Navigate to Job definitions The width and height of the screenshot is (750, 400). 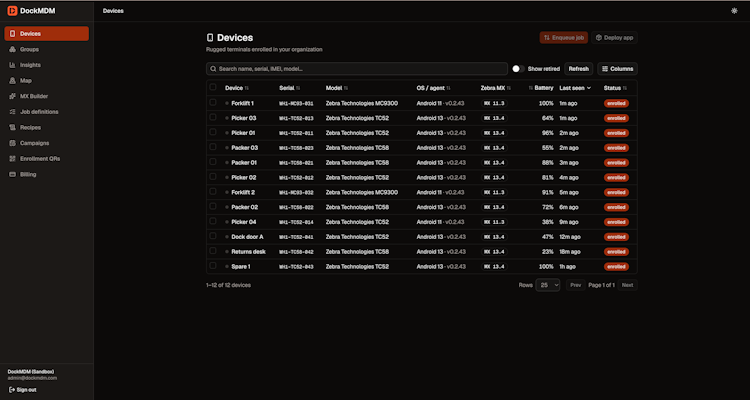(46, 112)
